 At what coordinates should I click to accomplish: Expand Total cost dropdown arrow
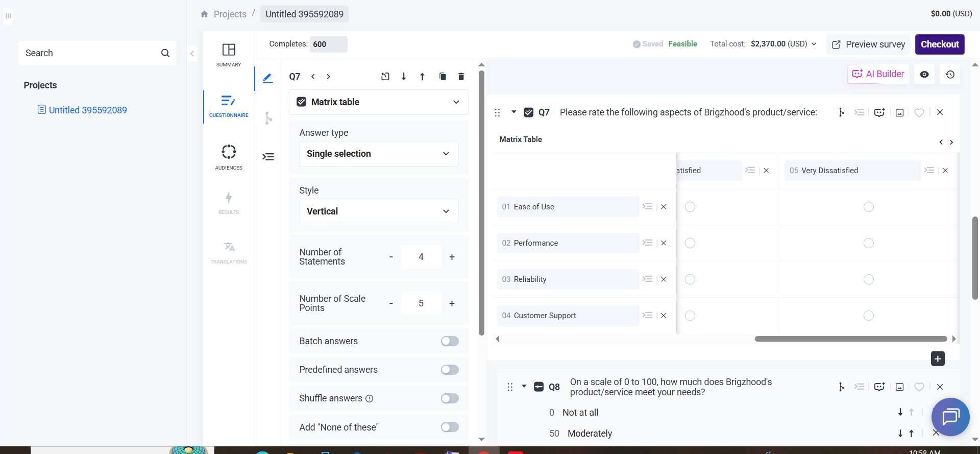coord(814,44)
